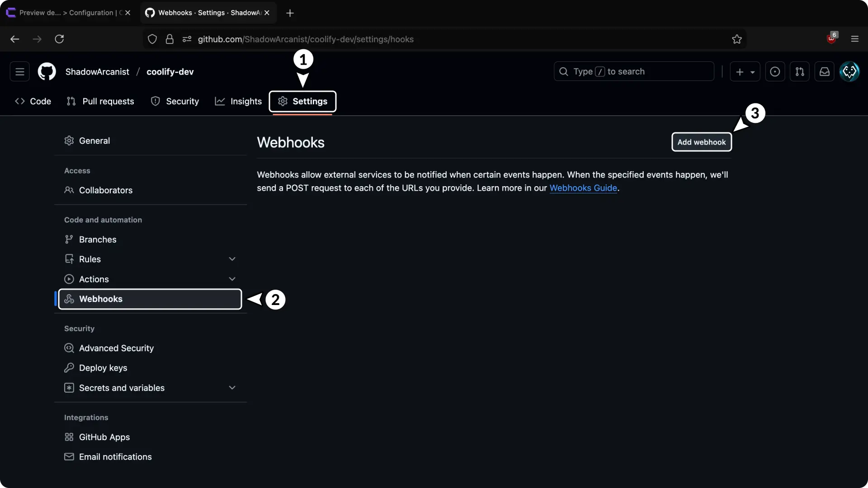The image size is (868, 488).
Task: Expand the Actions section chevron
Action: (x=232, y=279)
